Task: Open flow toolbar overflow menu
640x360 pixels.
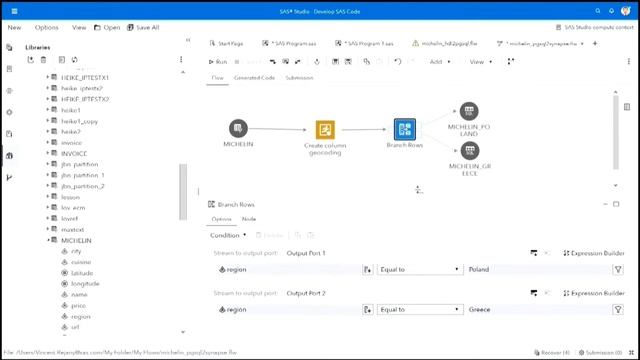Action: (x=629, y=62)
